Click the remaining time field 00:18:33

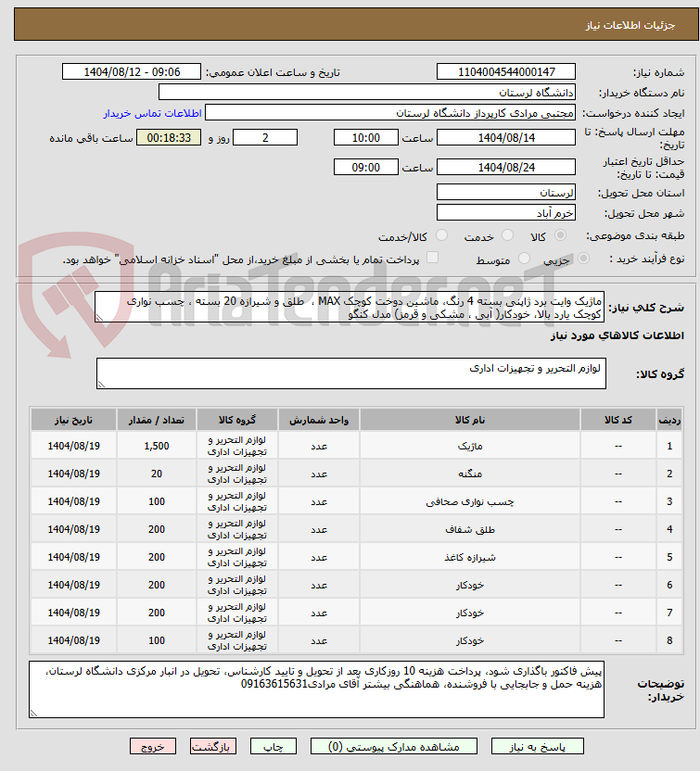(x=169, y=137)
